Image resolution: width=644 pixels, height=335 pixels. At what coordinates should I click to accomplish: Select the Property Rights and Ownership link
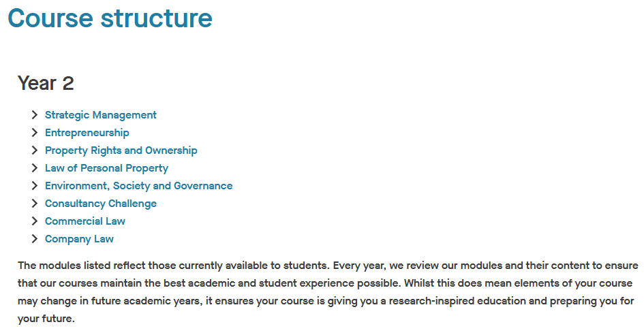pyautogui.click(x=121, y=150)
